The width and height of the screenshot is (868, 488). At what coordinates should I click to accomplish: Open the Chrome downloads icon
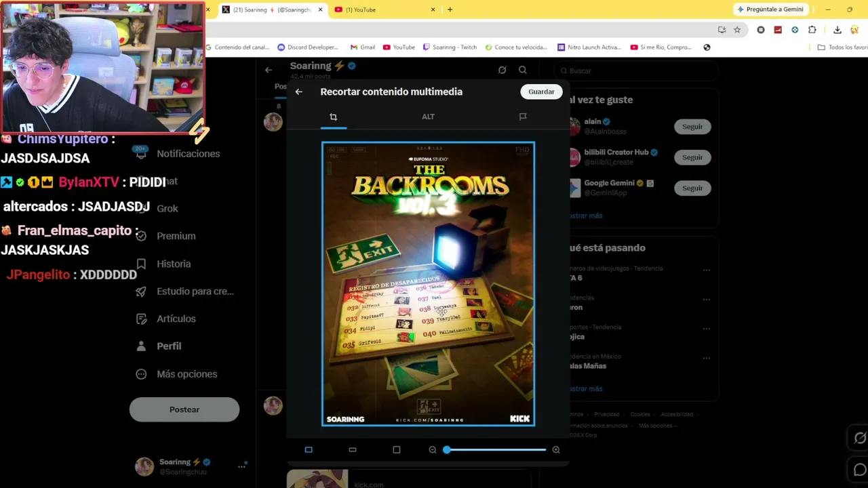tap(837, 30)
